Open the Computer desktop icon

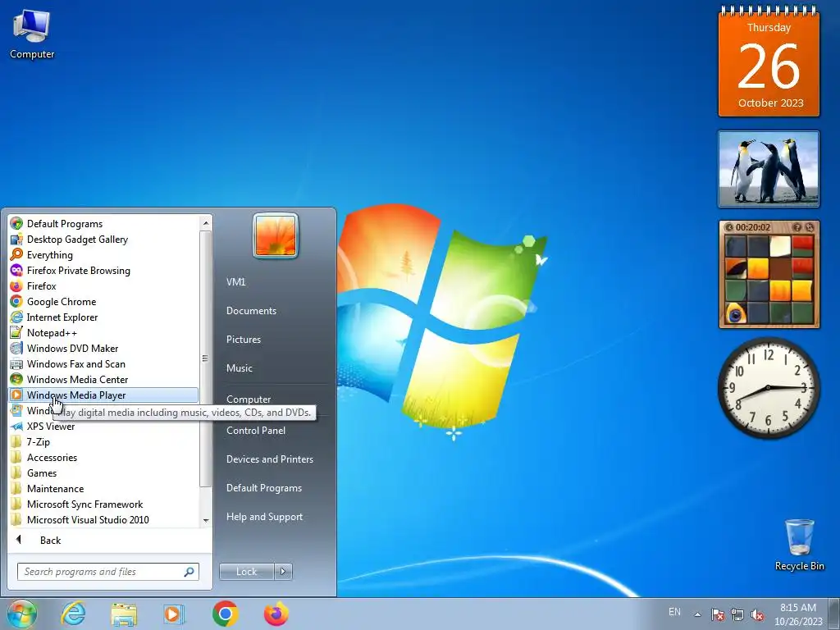[32, 34]
